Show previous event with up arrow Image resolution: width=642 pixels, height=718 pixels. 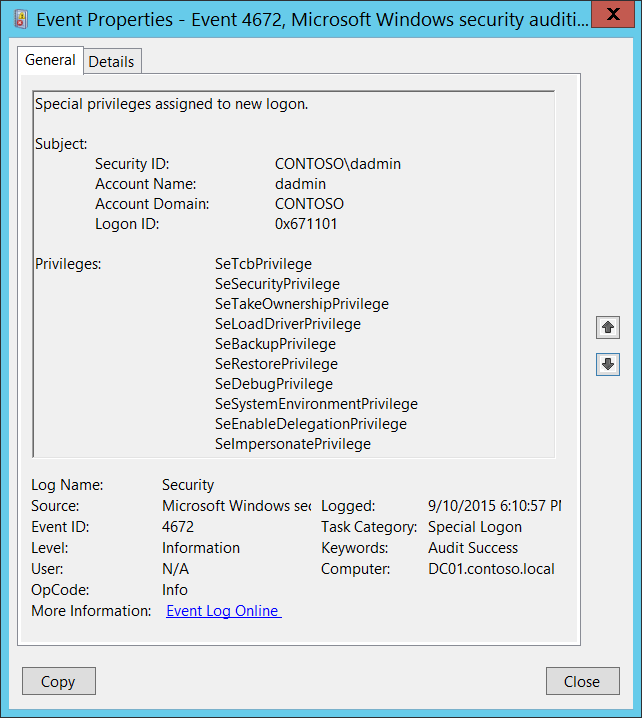(608, 327)
